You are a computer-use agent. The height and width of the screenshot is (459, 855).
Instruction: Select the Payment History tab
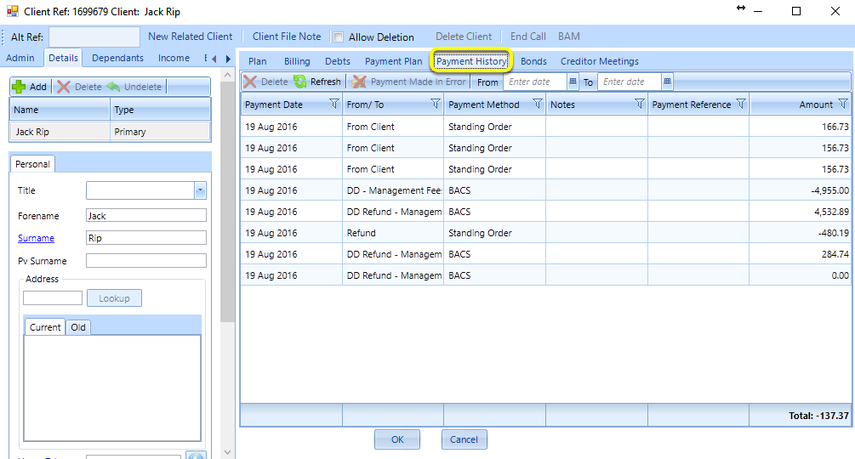[472, 61]
